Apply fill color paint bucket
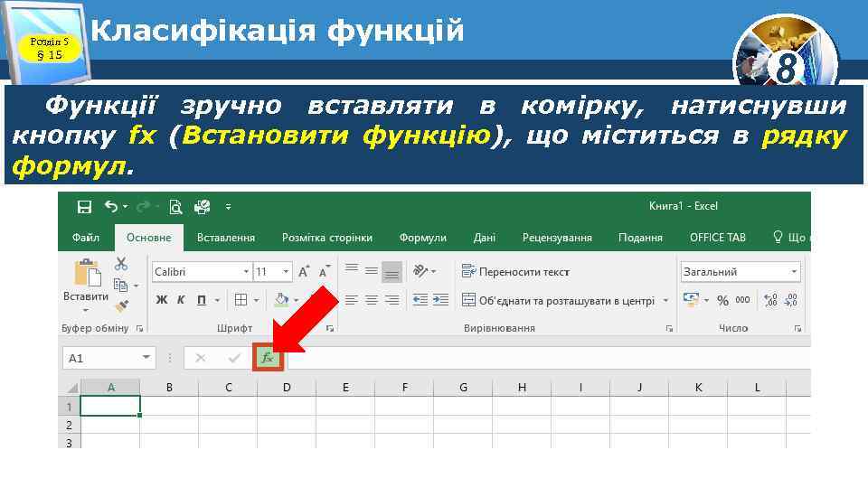This screenshot has height=488, width=868. [x=281, y=300]
